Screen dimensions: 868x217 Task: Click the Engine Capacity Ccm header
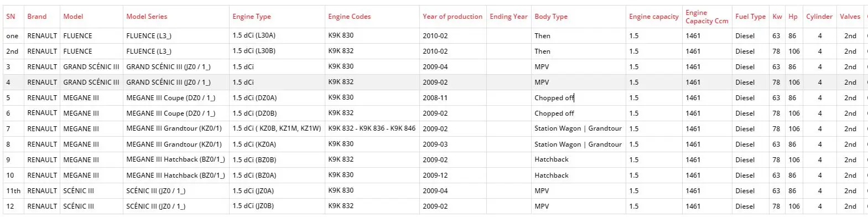tap(707, 17)
